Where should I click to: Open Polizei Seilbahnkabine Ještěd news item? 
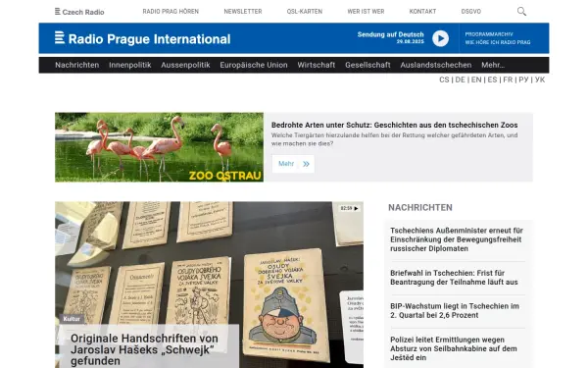tap(454, 348)
